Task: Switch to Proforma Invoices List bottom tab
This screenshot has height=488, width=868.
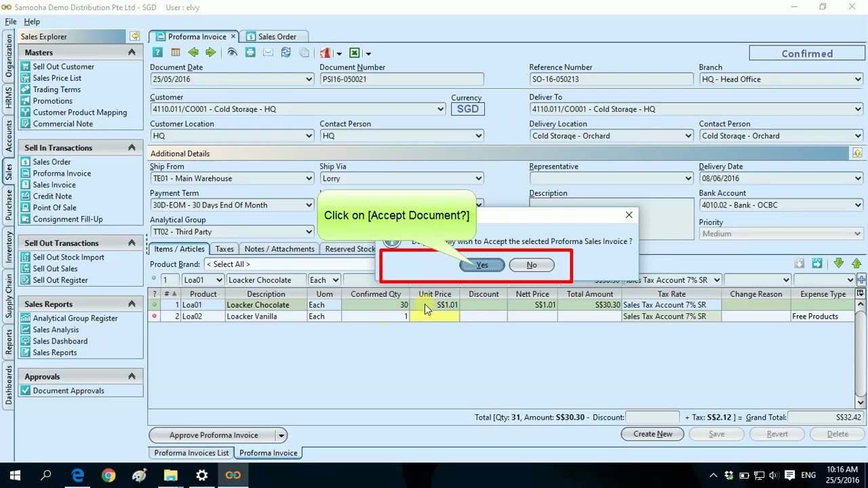Action: click(191, 453)
